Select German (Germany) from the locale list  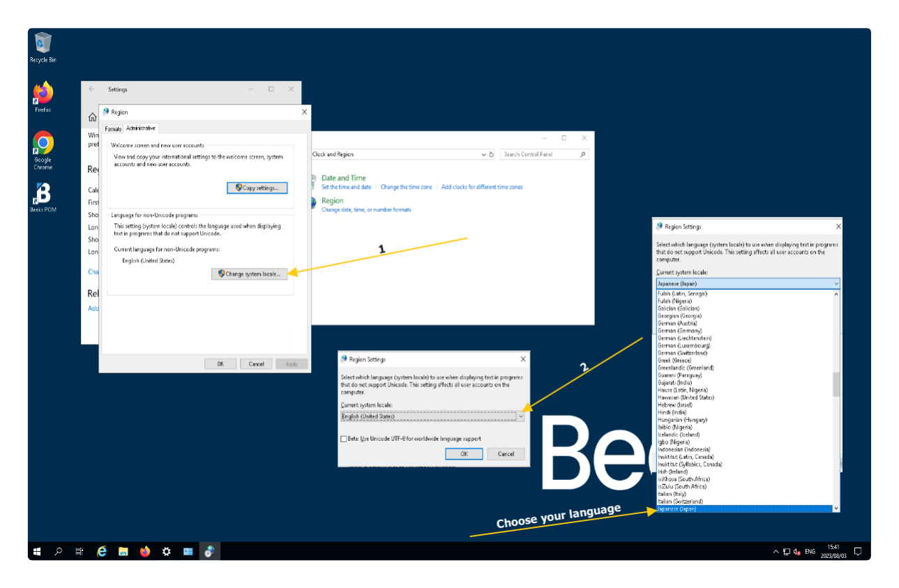click(744, 331)
